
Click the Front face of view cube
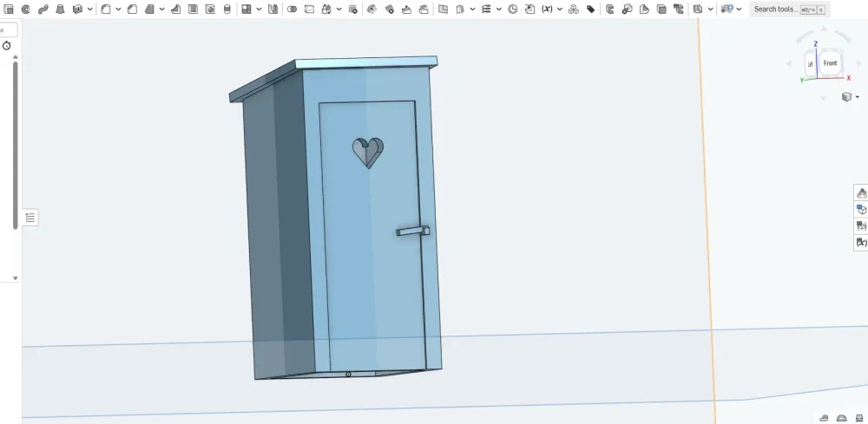click(x=830, y=63)
